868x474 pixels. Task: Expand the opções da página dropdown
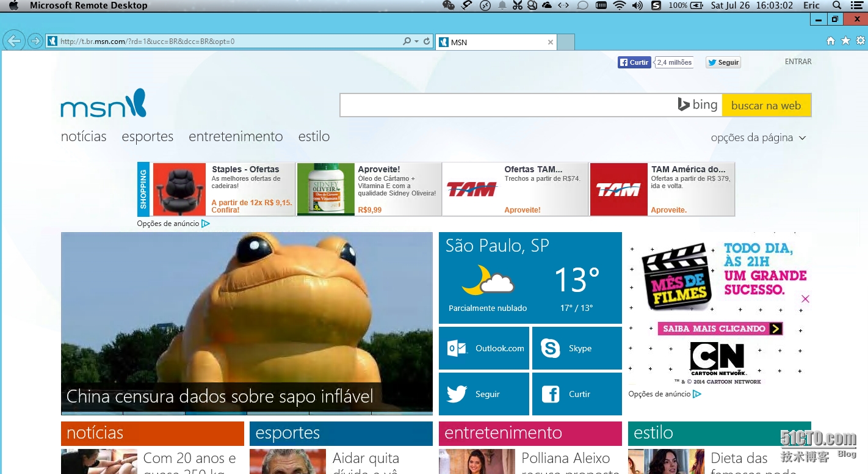pyautogui.click(x=758, y=137)
